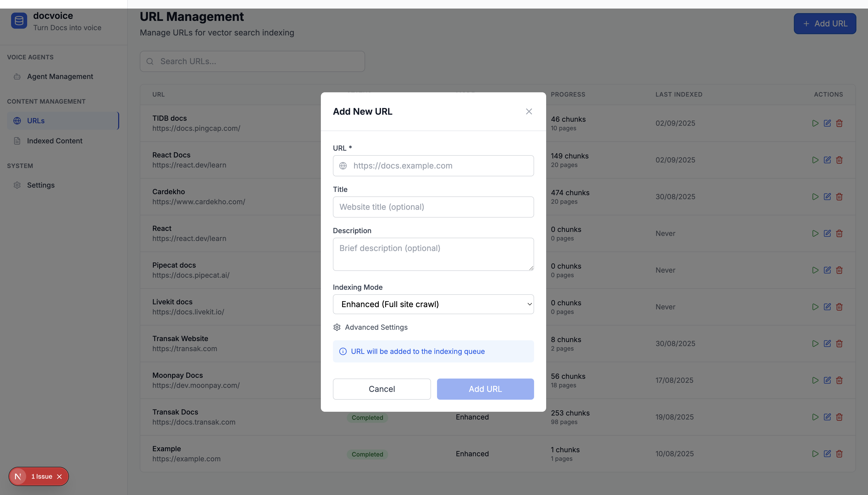Click the trash icon for Cardekho row
This screenshot has height=495, width=868.
(x=839, y=196)
